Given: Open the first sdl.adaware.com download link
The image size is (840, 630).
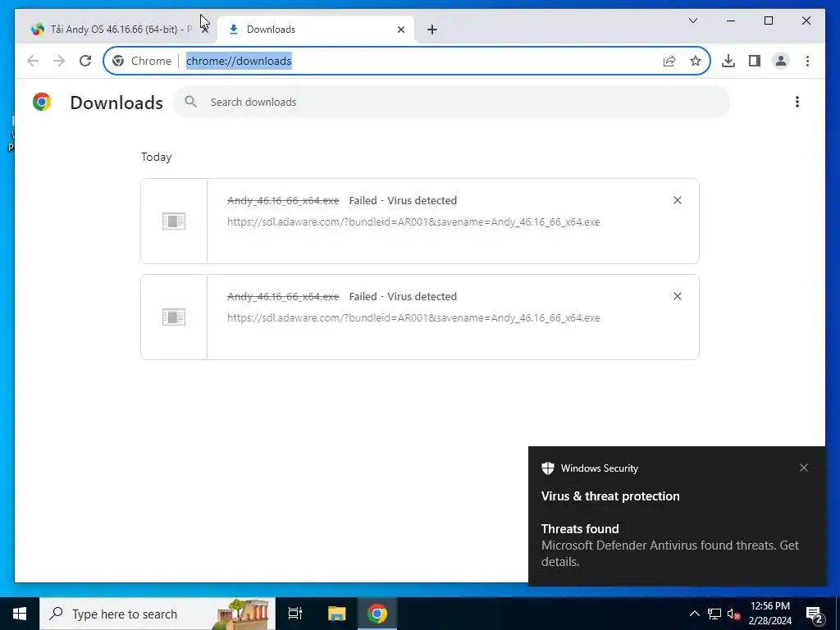Looking at the screenshot, I should click(x=413, y=221).
